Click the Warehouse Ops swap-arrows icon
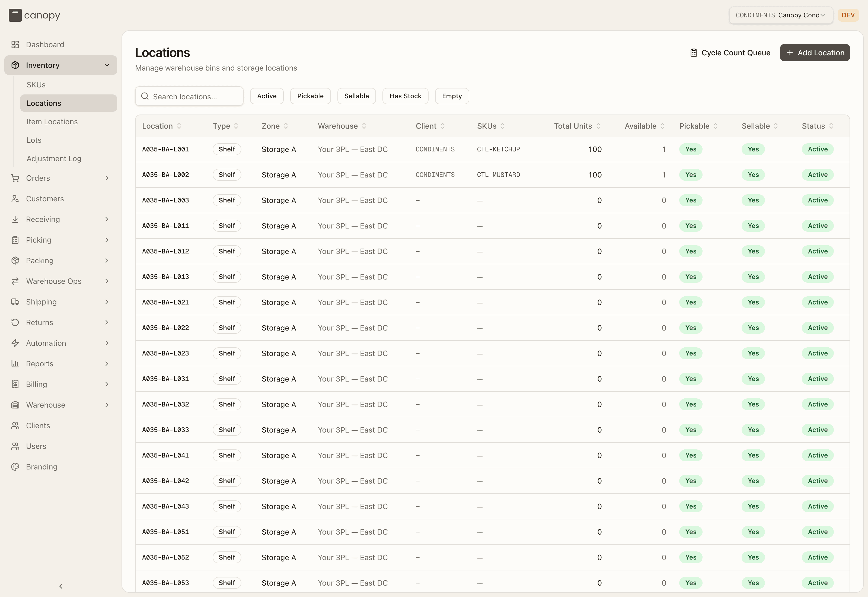Viewport: 868px width, 597px height. pyautogui.click(x=15, y=281)
